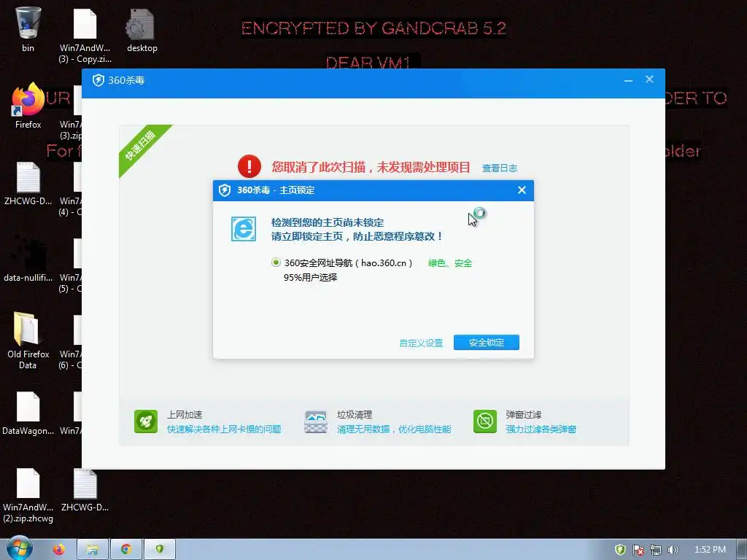Open Firefox from the taskbar
Image resolution: width=747 pixels, height=560 pixels.
[x=58, y=550]
